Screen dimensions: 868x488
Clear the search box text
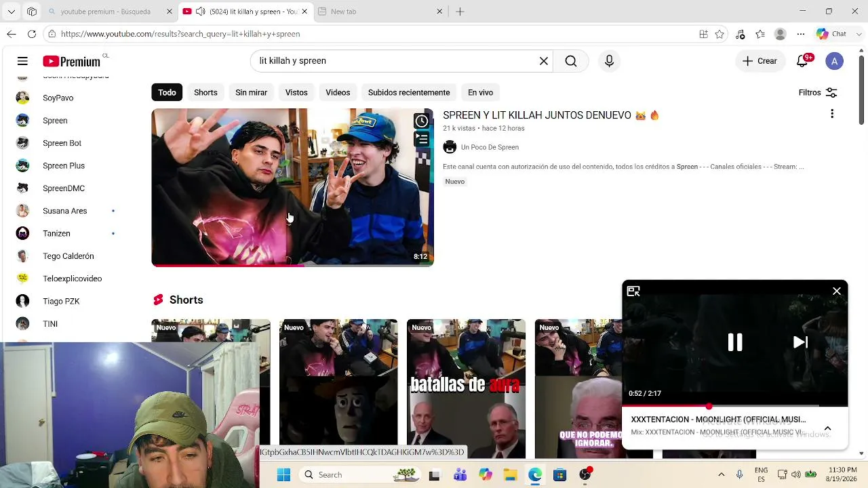(544, 61)
